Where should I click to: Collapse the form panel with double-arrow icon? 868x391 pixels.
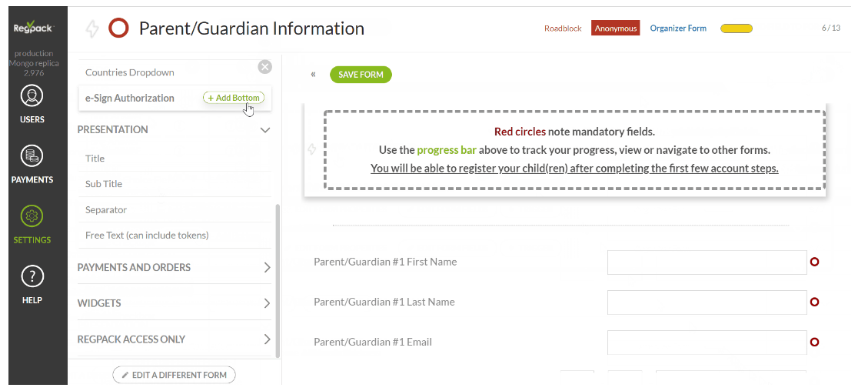[314, 75]
